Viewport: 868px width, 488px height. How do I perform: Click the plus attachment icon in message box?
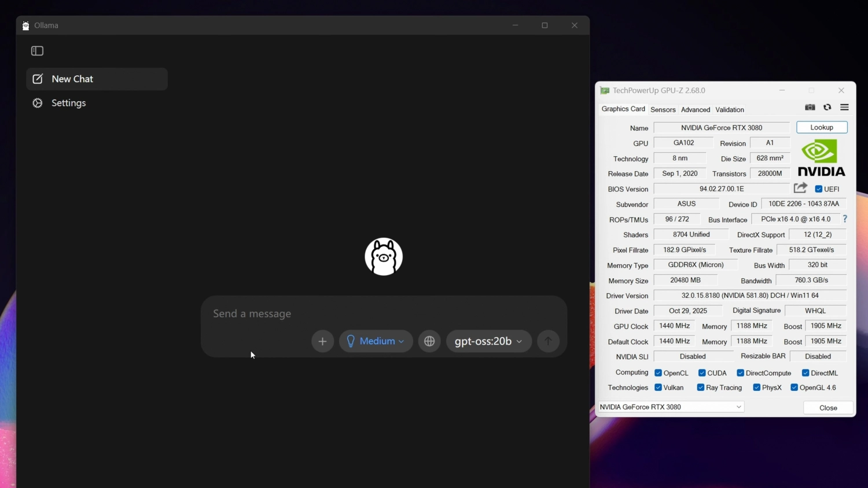322,341
